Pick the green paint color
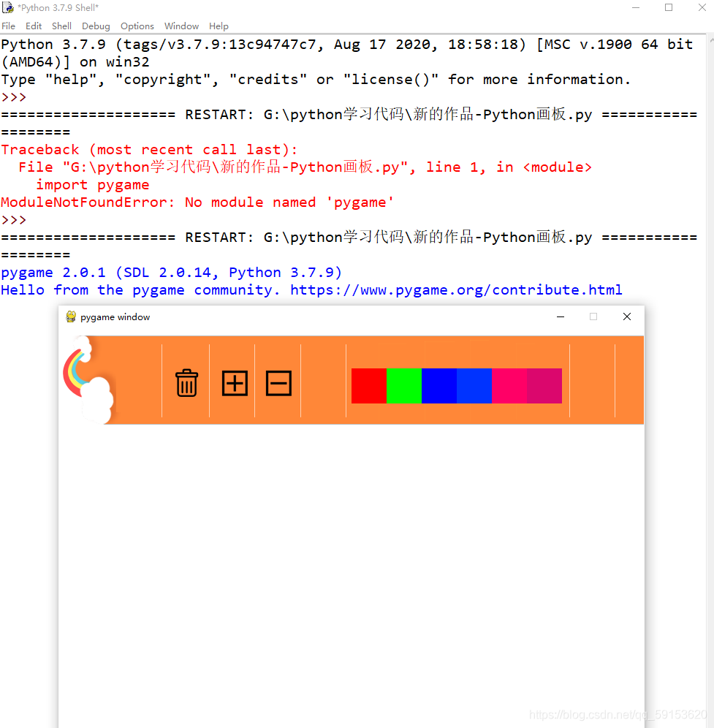Image resolution: width=714 pixels, height=728 pixels. pyautogui.click(x=404, y=386)
